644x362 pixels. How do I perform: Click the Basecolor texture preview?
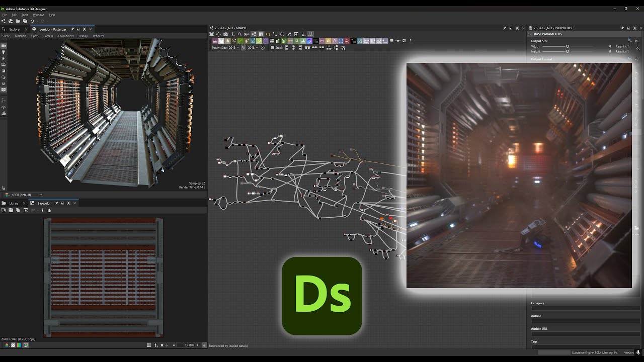pyautogui.click(x=103, y=277)
